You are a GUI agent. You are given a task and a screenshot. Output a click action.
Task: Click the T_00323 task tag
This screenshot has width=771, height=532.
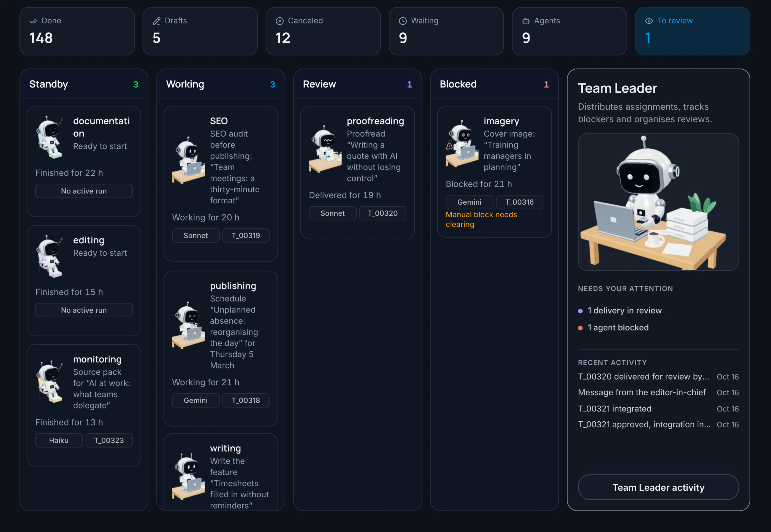(x=109, y=440)
